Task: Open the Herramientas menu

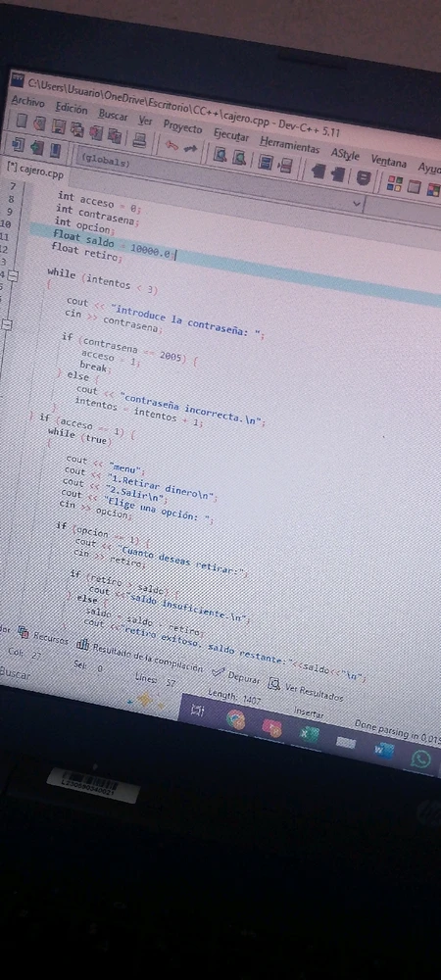Action: coord(289,145)
